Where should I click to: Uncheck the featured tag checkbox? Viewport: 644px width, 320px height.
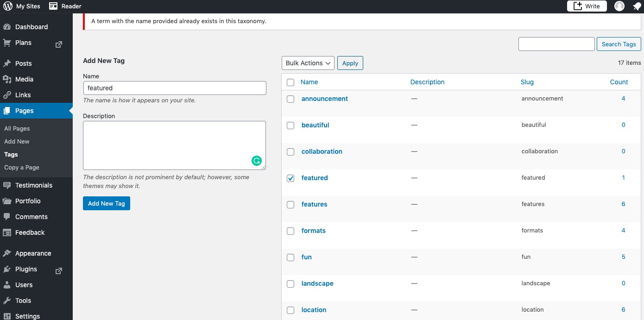point(290,178)
